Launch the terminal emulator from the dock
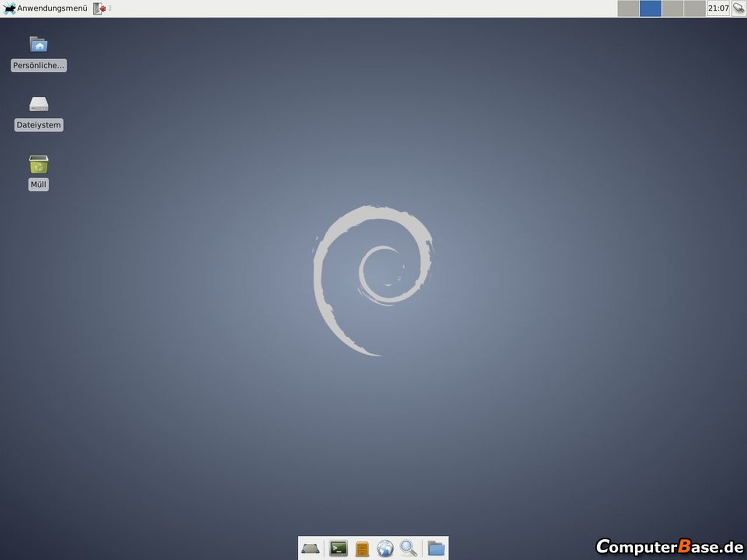Image resolution: width=747 pixels, height=560 pixels. 338,549
